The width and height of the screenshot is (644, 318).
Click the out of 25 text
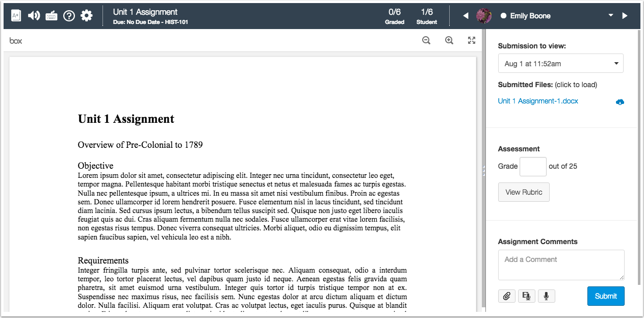pos(563,166)
